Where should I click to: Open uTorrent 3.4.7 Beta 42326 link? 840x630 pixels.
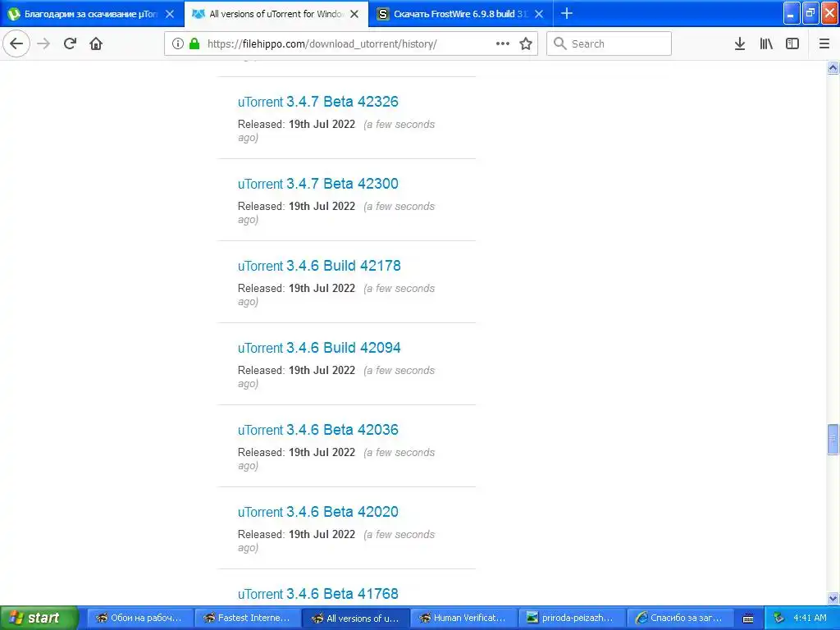[x=318, y=101]
